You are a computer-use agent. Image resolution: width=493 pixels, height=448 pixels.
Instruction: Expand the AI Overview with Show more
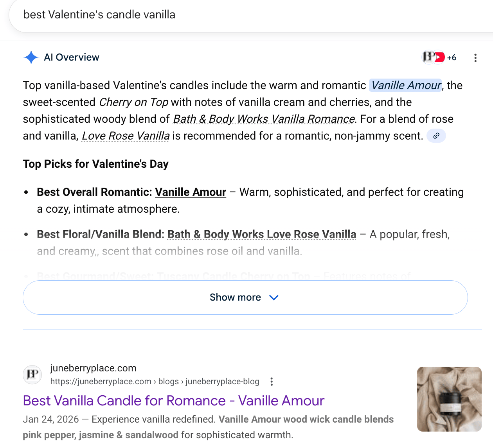click(x=235, y=297)
